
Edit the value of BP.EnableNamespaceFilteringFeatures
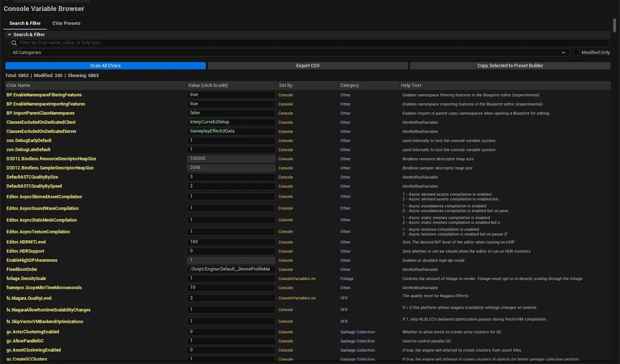[x=231, y=95]
